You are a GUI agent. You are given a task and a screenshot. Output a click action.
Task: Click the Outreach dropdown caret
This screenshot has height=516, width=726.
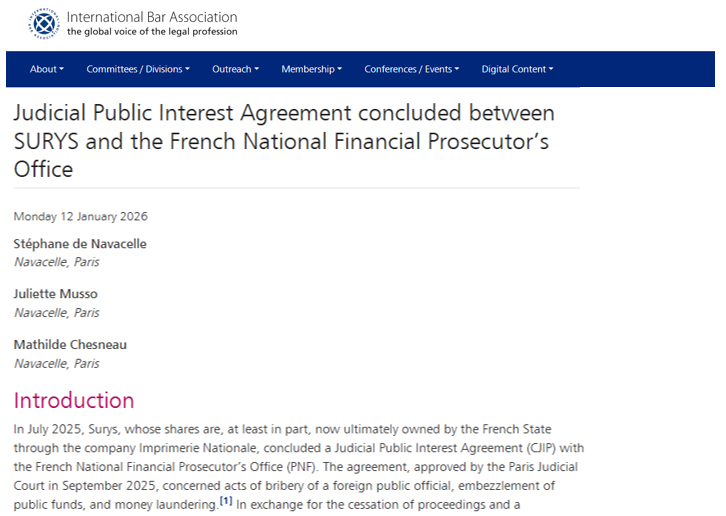(257, 70)
